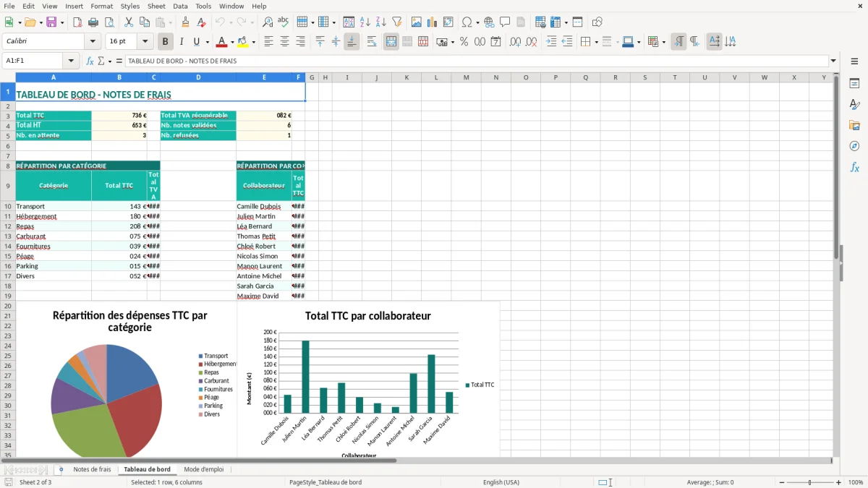This screenshot has width=868, height=488.
Task: Apply the red font color
Action: (x=222, y=42)
